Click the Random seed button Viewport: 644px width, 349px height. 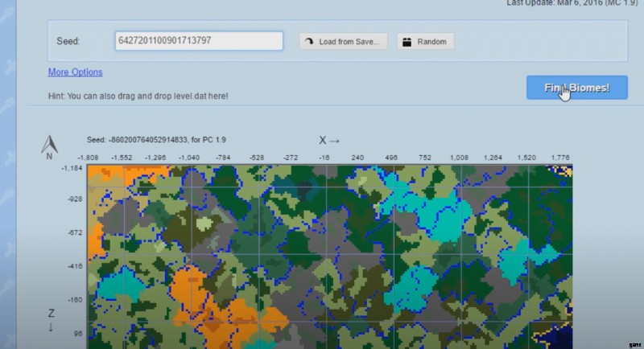[x=425, y=42]
